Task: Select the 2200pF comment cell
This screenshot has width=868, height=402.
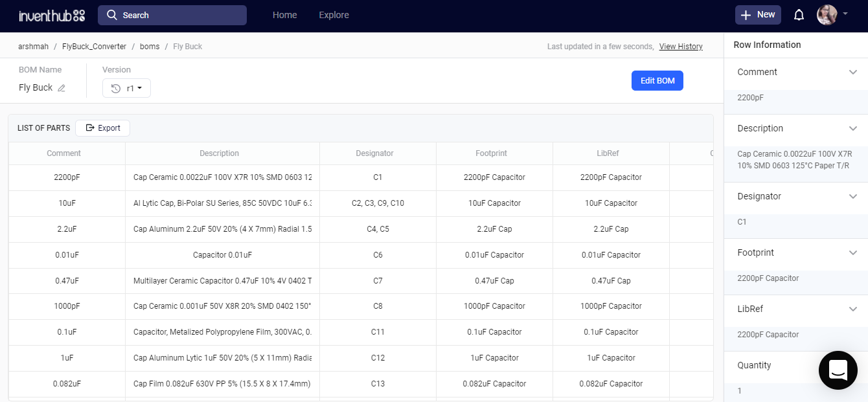Action: coord(67,177)
